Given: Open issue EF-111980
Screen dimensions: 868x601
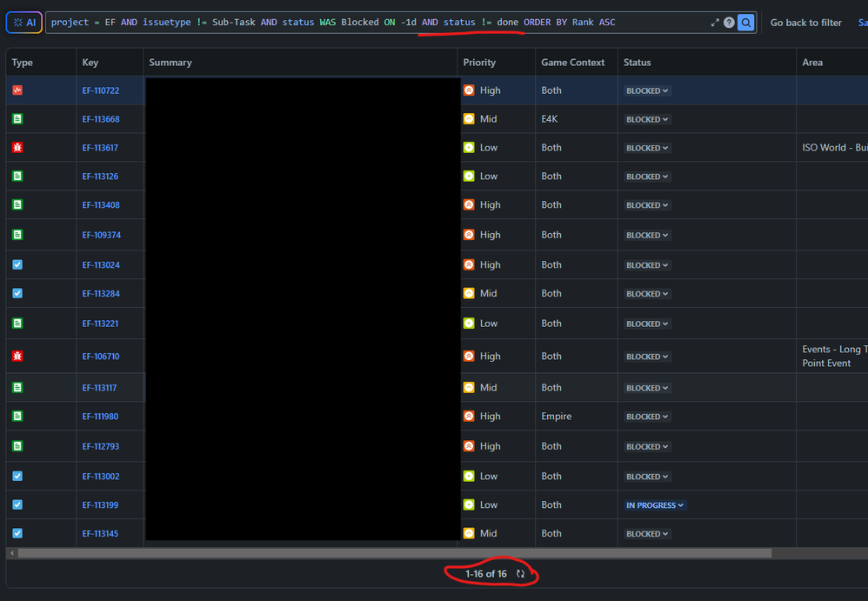Looking at the screenshot, I should click(100, 417).
